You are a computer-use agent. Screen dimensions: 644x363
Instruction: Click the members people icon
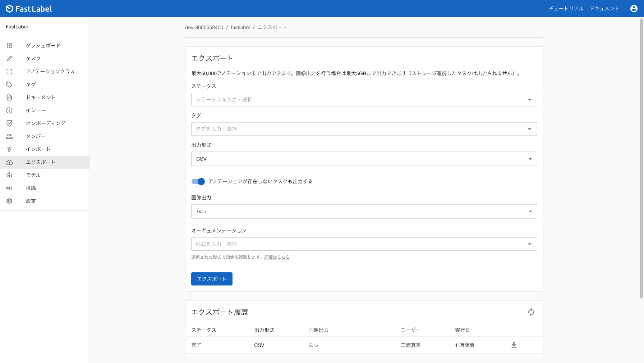[x=9, y=136]
